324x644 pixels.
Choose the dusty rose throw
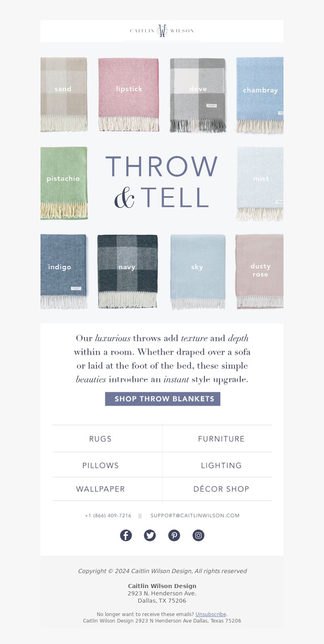(x=259, y=272)
